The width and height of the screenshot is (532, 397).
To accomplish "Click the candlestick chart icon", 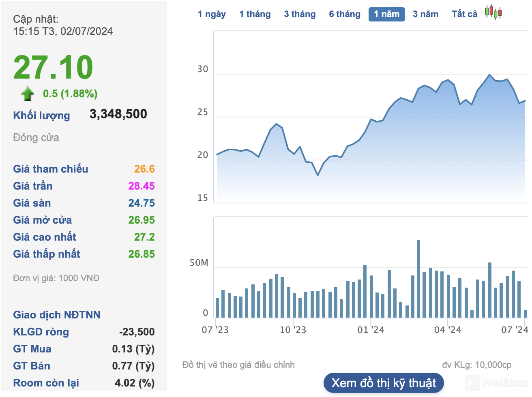I will pyautogui.click(x=493, y=13).
